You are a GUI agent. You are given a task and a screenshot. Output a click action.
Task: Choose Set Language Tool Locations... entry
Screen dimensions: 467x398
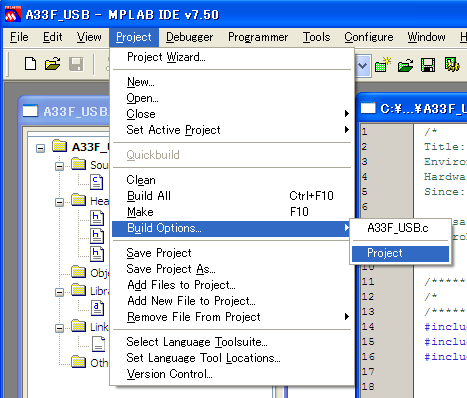(232, 358)
